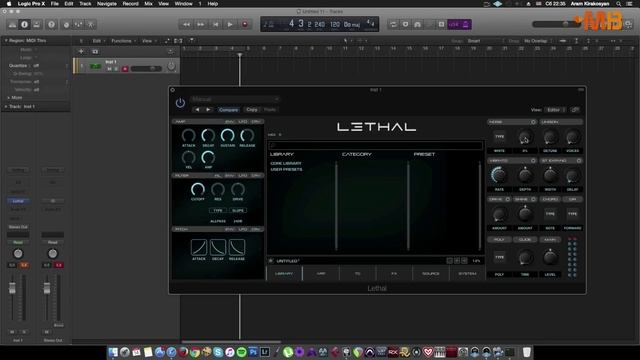This screenshot has width=640, height=360.
Task: Open the Editors scissors button in control bar
Action: click(91, 24)
